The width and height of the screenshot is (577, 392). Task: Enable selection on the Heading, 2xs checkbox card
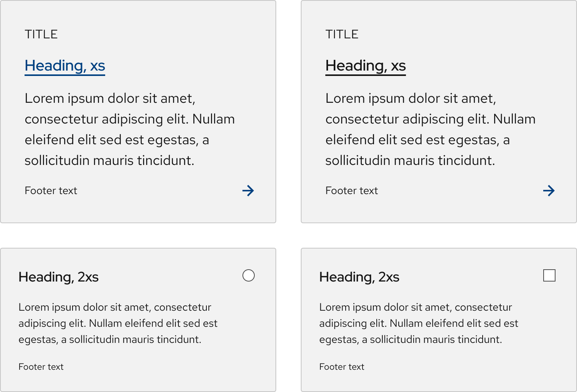(x=550, y=275)
